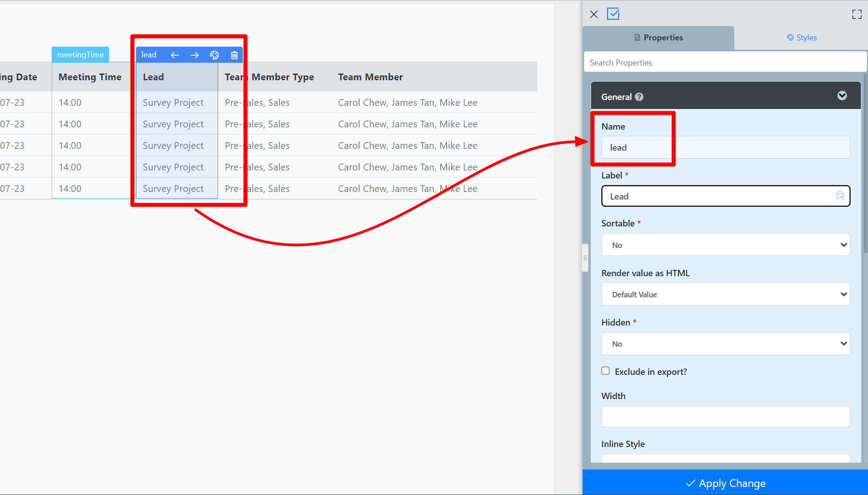Screen dimensions: 868x495
Task: Switch to the Properties tab
Action: (x=658, y=38)
